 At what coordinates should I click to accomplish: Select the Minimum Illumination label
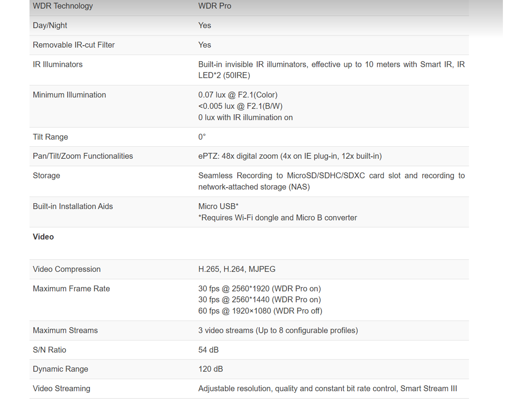[x=69, y=95]
